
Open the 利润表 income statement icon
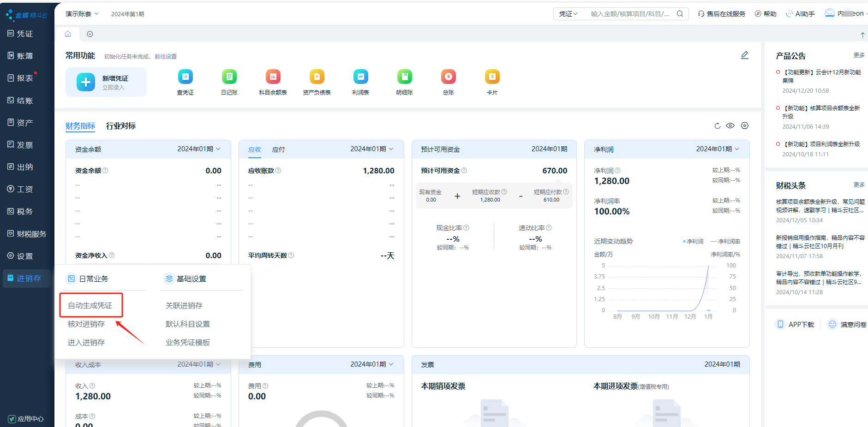coord(360,77)
